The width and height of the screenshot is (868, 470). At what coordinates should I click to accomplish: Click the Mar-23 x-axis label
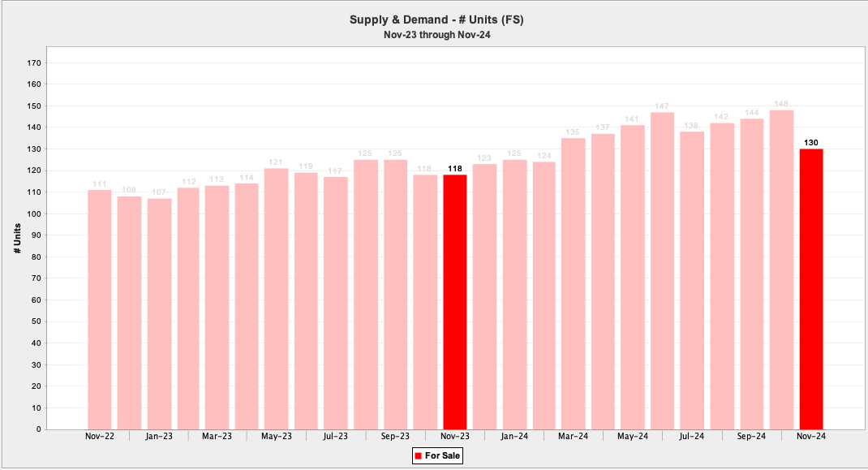pyautogui.click(x=217, y=436)
